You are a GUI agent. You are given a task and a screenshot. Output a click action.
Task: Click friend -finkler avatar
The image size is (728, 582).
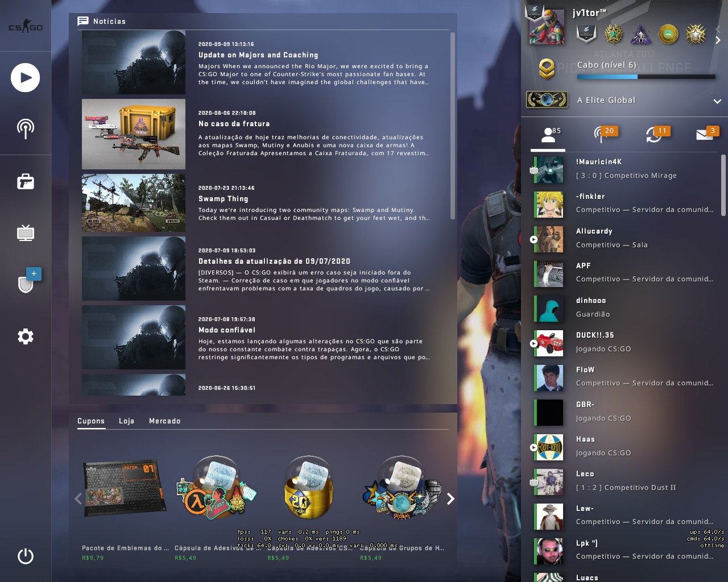coord(549,205)
